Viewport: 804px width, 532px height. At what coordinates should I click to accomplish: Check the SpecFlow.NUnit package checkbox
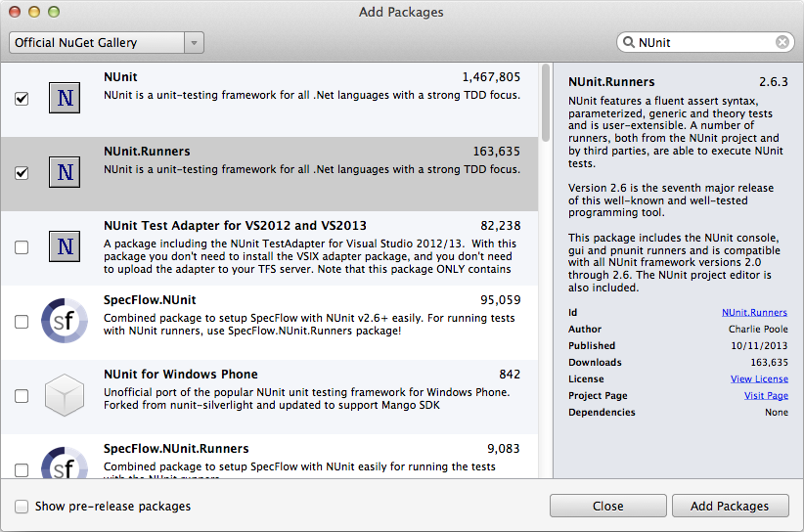tap(22, 322)
